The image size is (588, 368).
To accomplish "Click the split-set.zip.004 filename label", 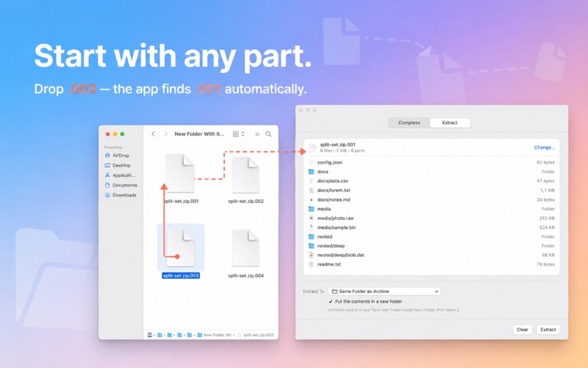I will [x=246, y=275].
